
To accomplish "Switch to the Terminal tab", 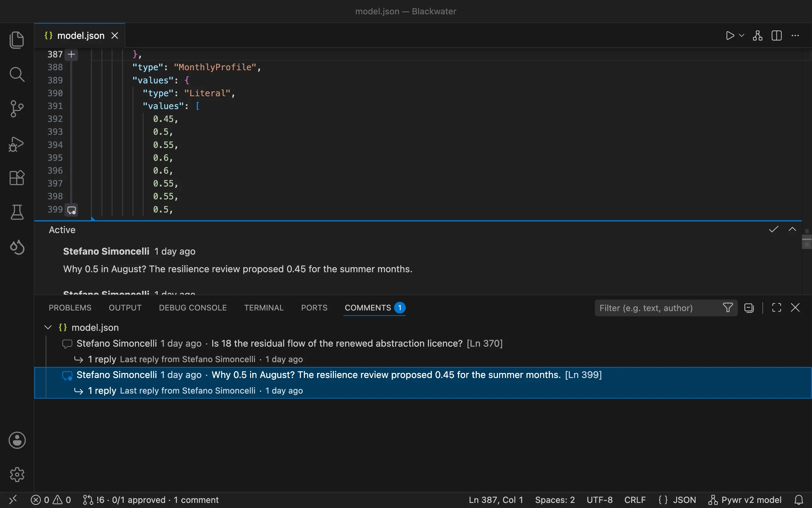I will pyautogui.click(x=264, y=308).
